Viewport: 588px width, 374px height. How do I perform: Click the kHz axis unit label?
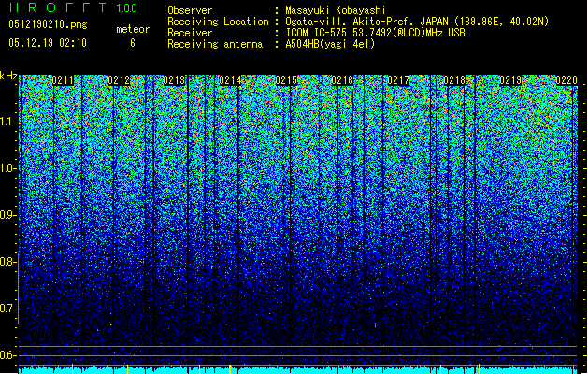pos(8,76)
